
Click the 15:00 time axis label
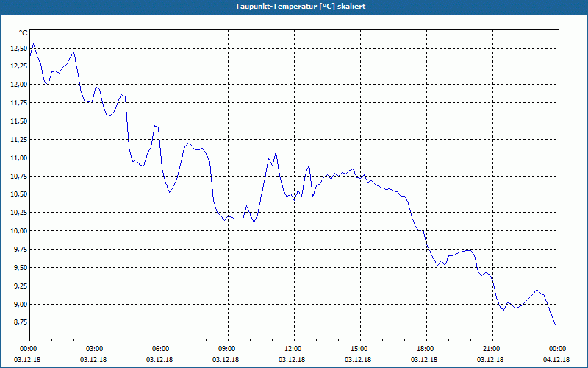point(360,349)
